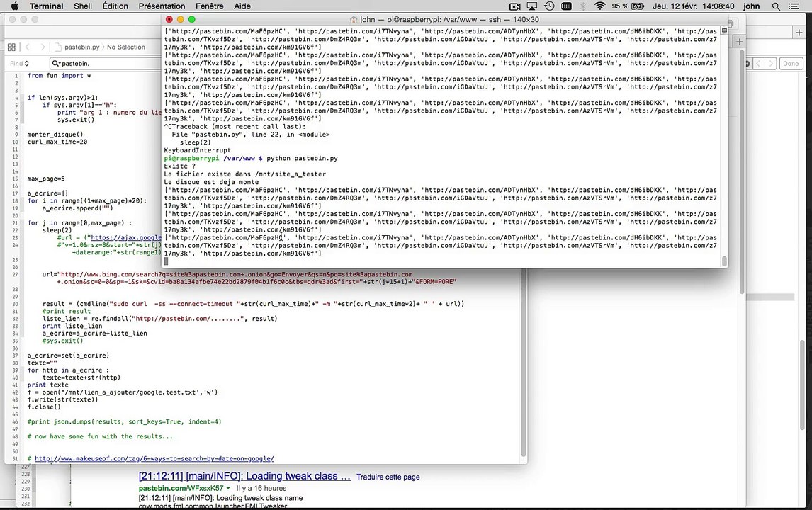Open the Édition menu
Screen dimensions: 812x510
pos(115,6)
